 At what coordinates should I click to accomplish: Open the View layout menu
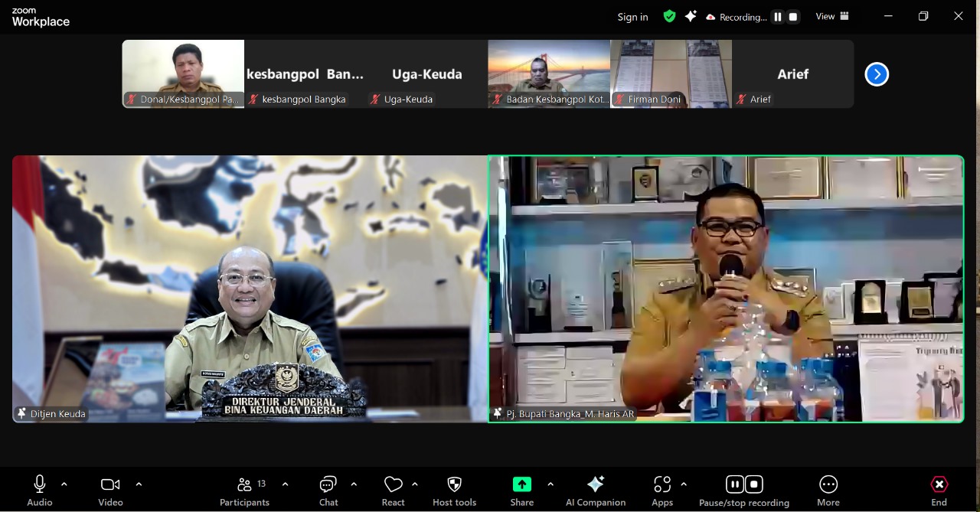tap(832, 16)
